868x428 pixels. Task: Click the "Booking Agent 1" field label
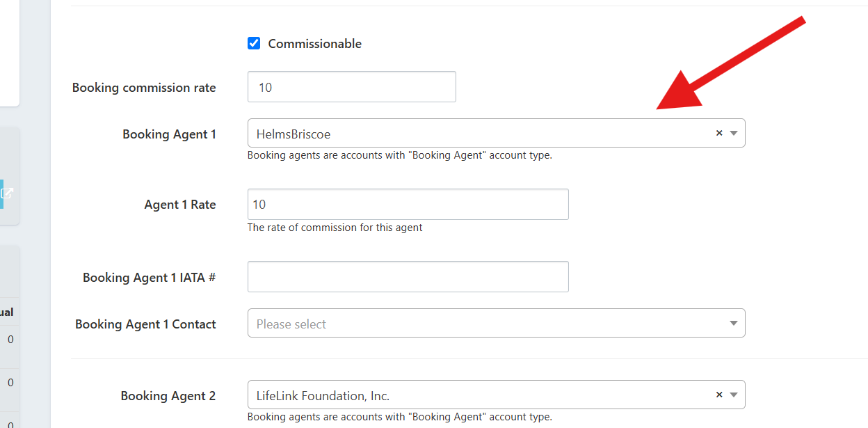click(169, 134)
